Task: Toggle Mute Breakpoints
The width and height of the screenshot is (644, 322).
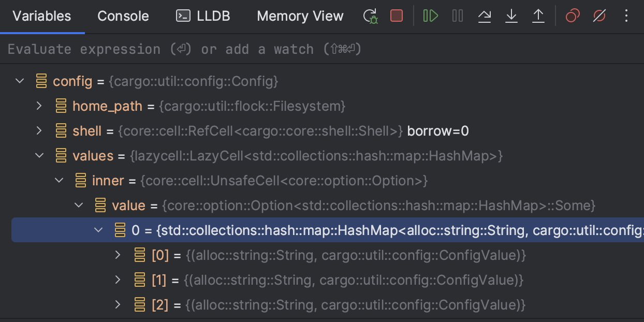Action: pyautogui.click(x=599, y=16)
